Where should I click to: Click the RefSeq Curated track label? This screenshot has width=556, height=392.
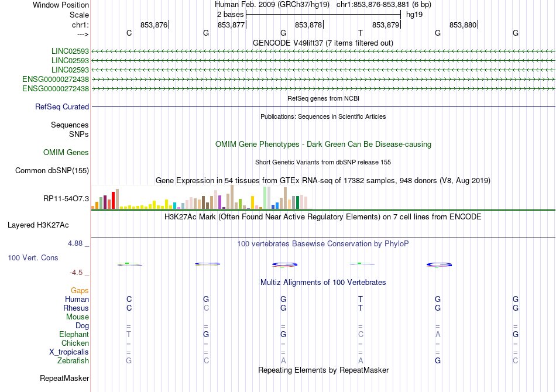click(62, 106)
